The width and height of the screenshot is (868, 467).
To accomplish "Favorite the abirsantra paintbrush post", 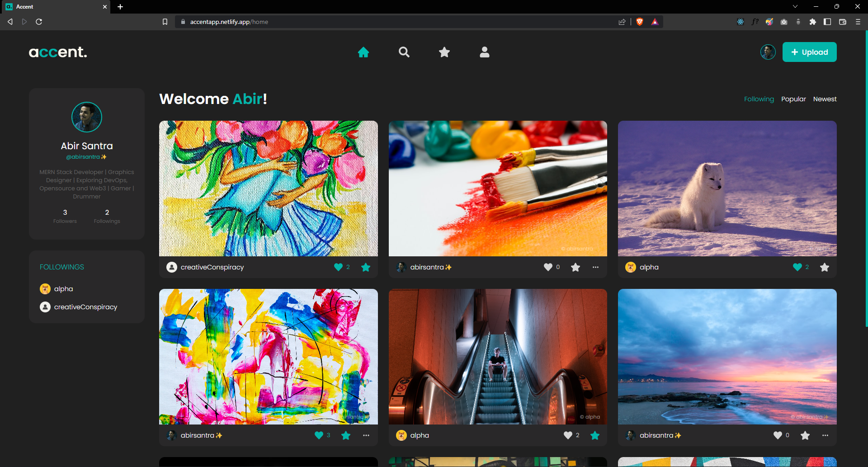I will 576,267.
